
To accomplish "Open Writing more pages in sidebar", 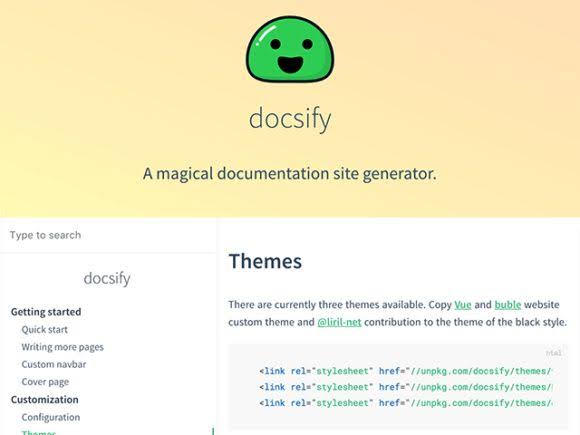I will coord(63,347).
